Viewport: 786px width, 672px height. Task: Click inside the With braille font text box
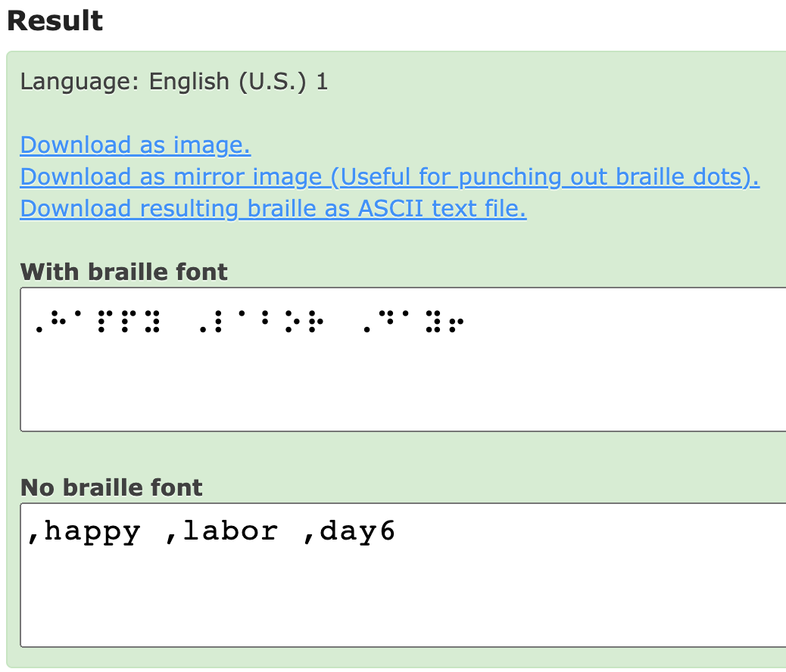403,386
